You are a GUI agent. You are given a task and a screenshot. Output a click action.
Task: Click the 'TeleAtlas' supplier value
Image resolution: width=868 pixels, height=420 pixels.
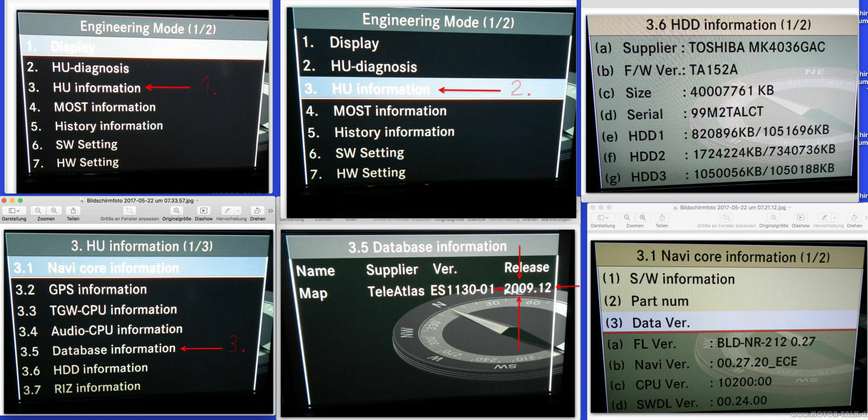coord(396,292)
